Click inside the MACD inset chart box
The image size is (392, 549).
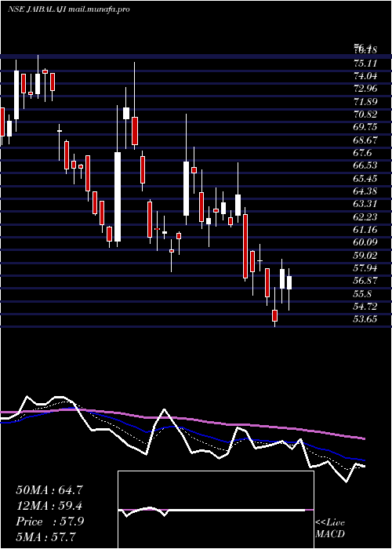tap(216, 510)
